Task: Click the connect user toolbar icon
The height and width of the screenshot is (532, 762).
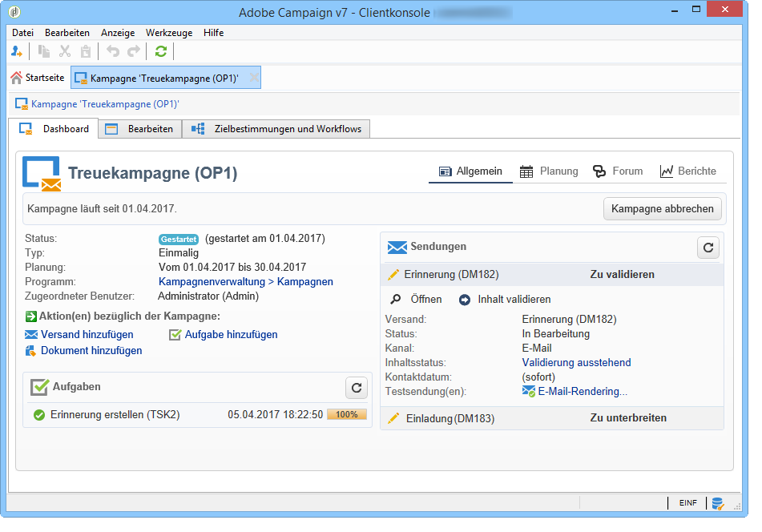Action: click(x=17, y=51)
